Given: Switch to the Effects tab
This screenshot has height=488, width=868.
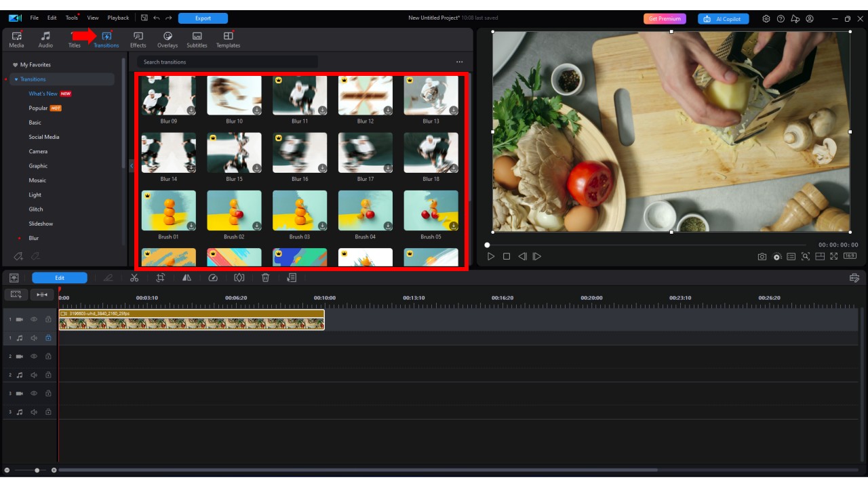Looking at the screenshot, I should point(138,39).
